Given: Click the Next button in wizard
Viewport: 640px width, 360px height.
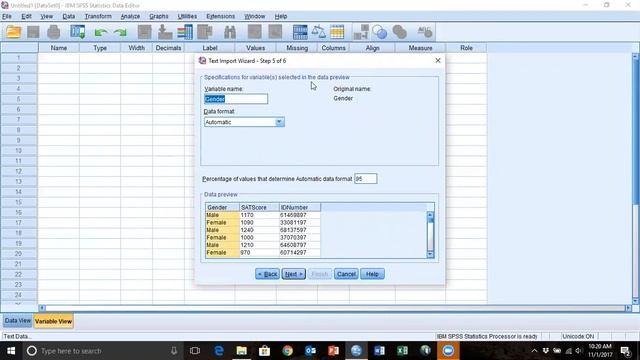Looking at the screenshot, I should 293,274.
